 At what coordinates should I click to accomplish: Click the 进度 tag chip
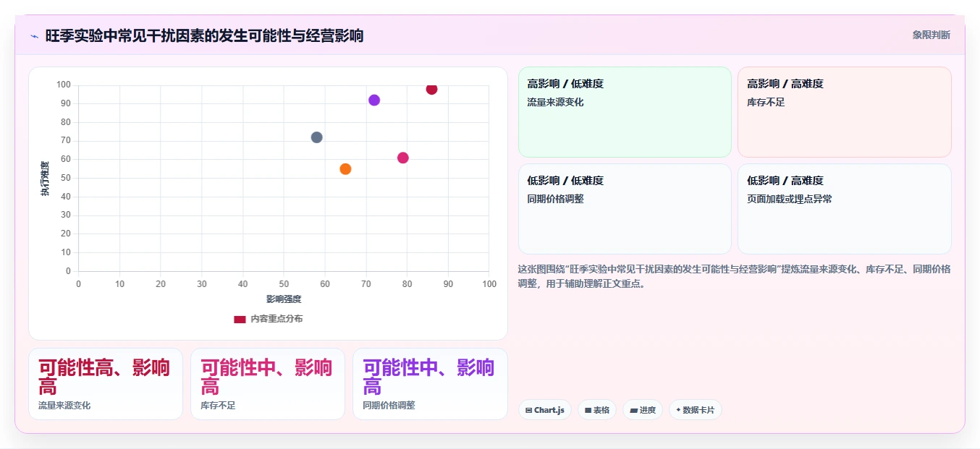tap(643, 410)
